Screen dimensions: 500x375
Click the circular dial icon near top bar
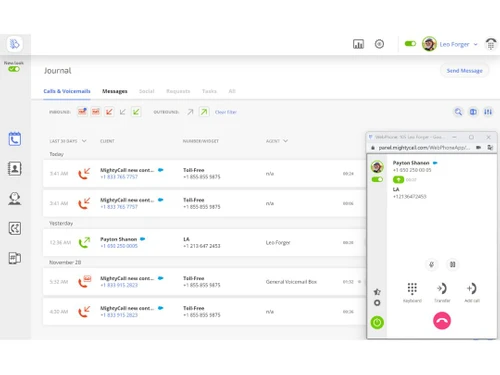379,44
